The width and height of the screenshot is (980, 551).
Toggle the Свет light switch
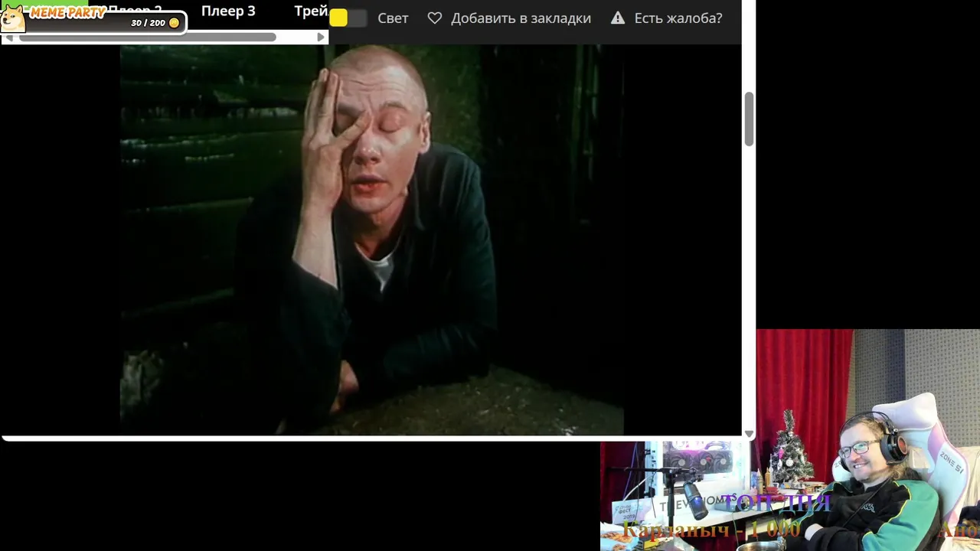pos(348,18)
